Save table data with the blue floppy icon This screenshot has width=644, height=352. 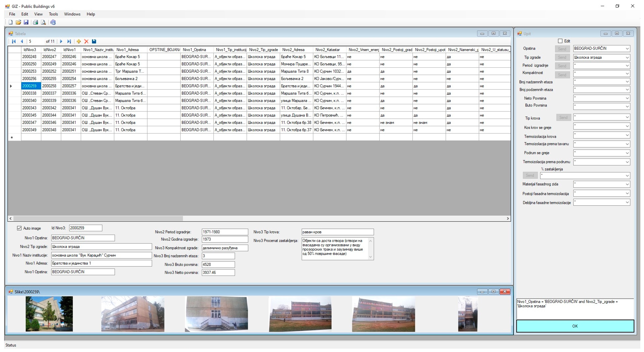94,41
